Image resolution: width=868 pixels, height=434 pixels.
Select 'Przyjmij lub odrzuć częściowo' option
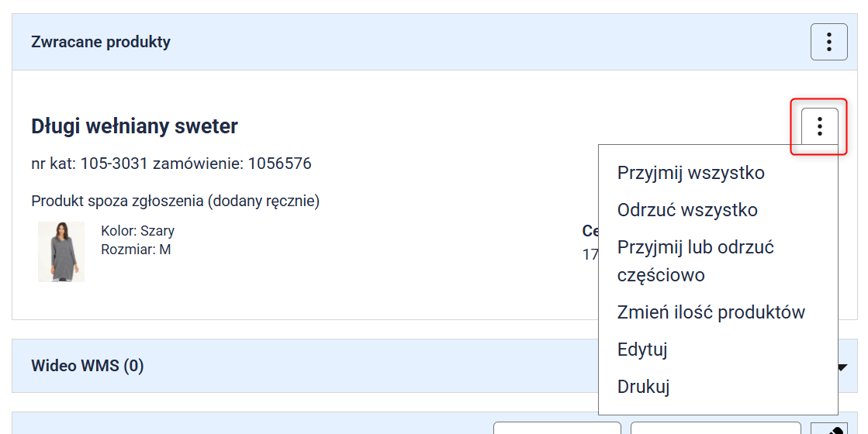click(x=695, y=260)
